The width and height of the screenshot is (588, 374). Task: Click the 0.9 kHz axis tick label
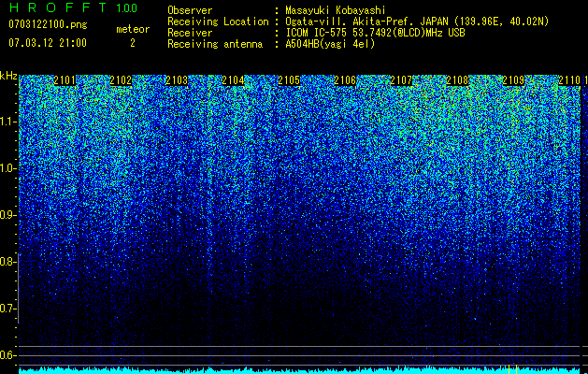pyautogui.click(x=8, y=215)
